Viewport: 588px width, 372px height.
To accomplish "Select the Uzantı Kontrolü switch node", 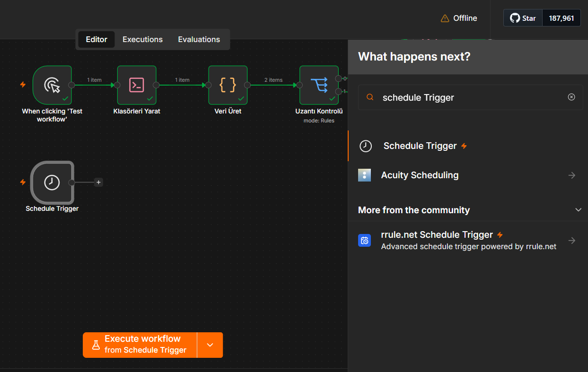I will 319,85.
